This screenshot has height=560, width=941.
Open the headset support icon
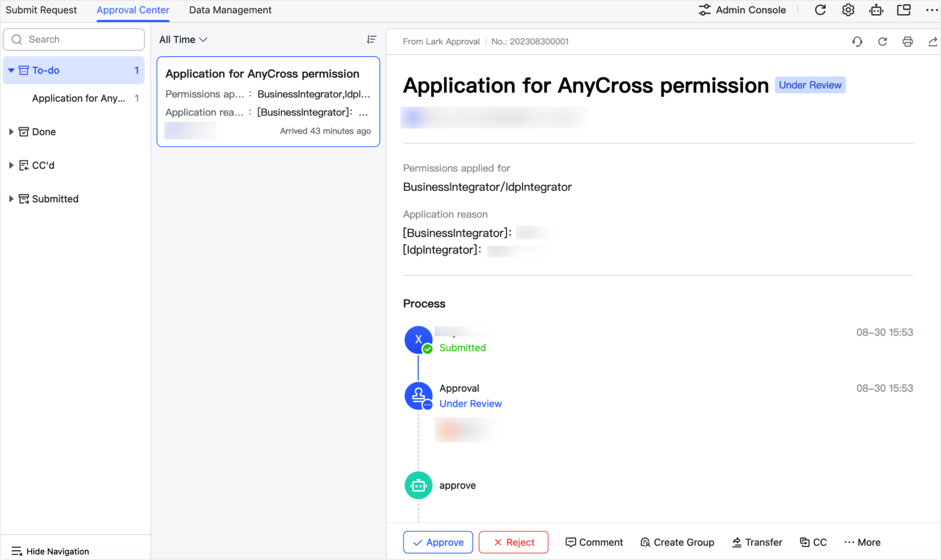(858, 41)
